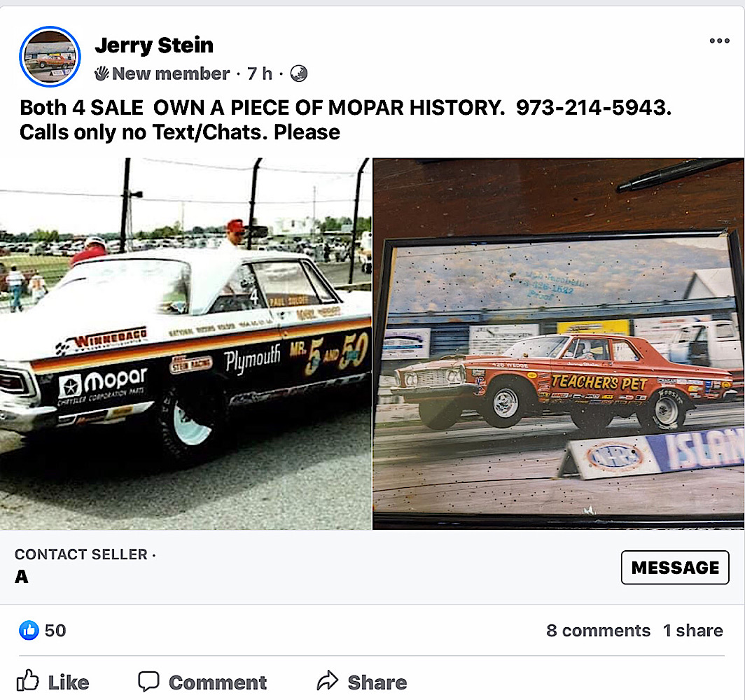This screenshot has height=700, width=745.
Task: Click the Comment speech bubble icon
Action: 148,682
